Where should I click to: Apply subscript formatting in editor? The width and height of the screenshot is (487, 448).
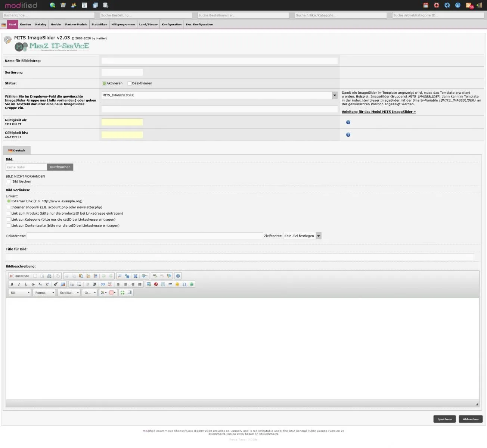[x=40, y=284]
